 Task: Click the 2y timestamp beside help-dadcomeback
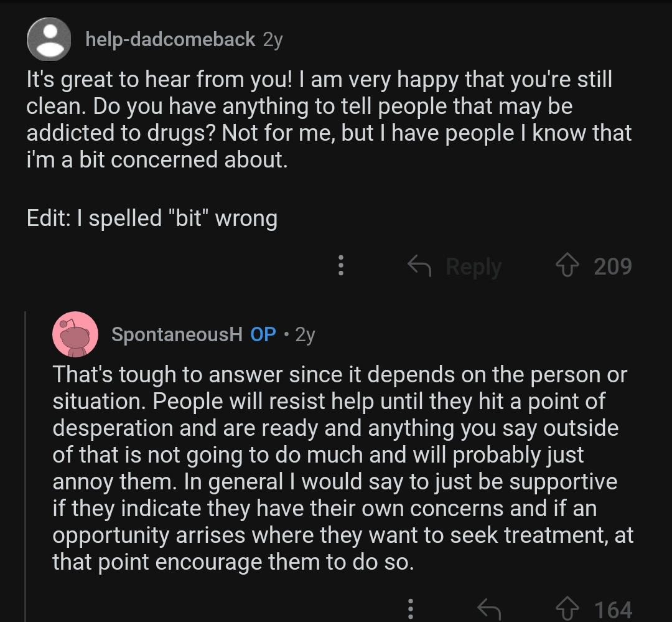pos(273,39)
